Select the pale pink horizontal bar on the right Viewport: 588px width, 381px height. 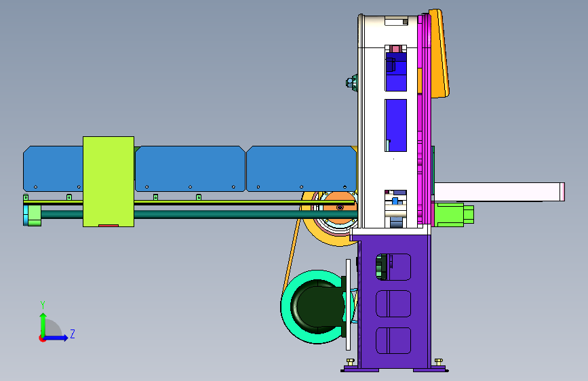pyautogui.click(x=500, y=192)
